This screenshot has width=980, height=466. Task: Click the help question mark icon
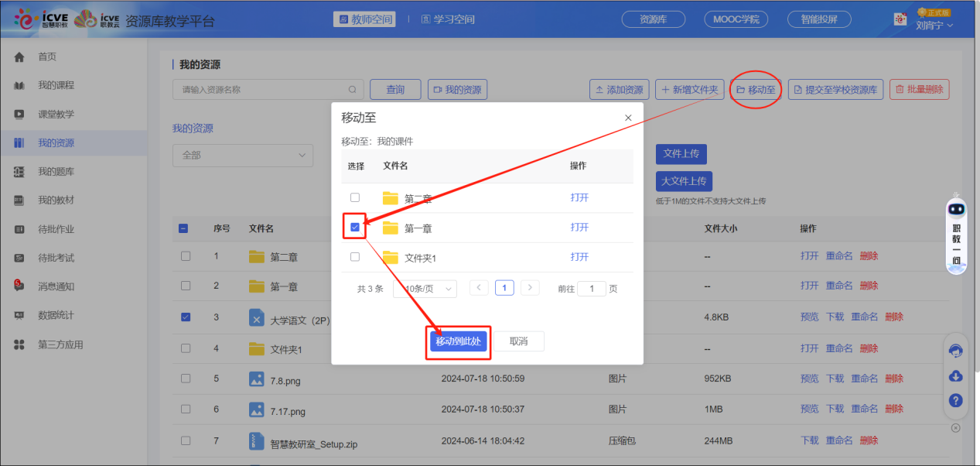pyautogui.click(x=955, y=400)
